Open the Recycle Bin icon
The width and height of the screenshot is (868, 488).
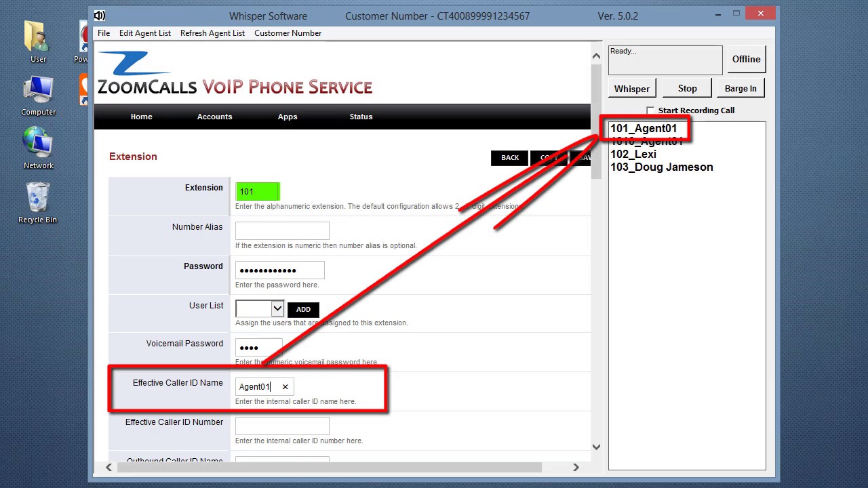coord(38,203)
